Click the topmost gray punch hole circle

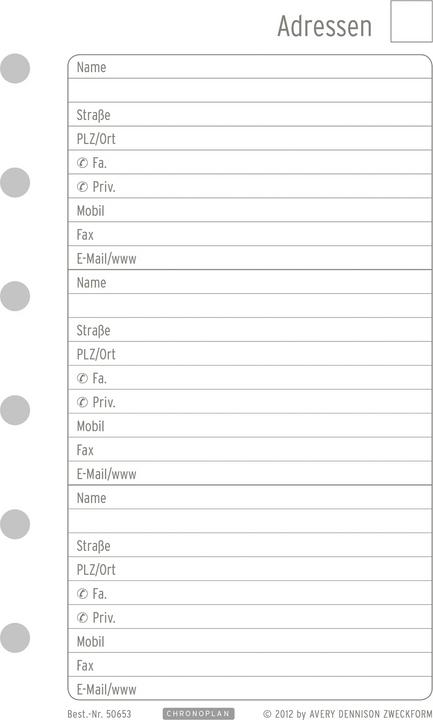click(x=15, y=68)
